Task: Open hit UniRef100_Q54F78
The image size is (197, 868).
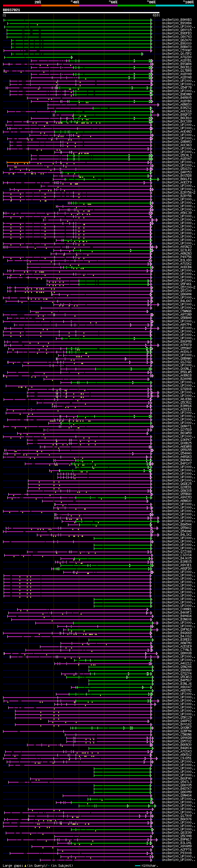Action: click(x=177, y=88)
